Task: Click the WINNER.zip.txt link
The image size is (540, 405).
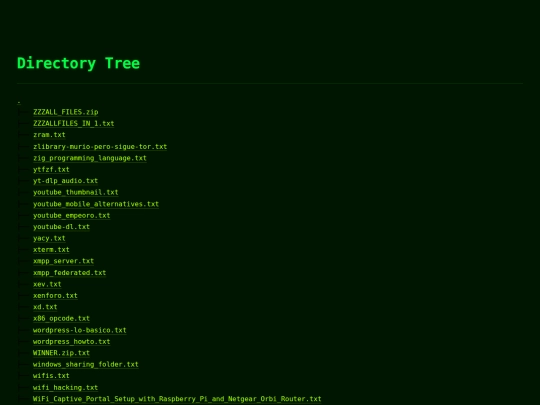Action: point(61,353)
